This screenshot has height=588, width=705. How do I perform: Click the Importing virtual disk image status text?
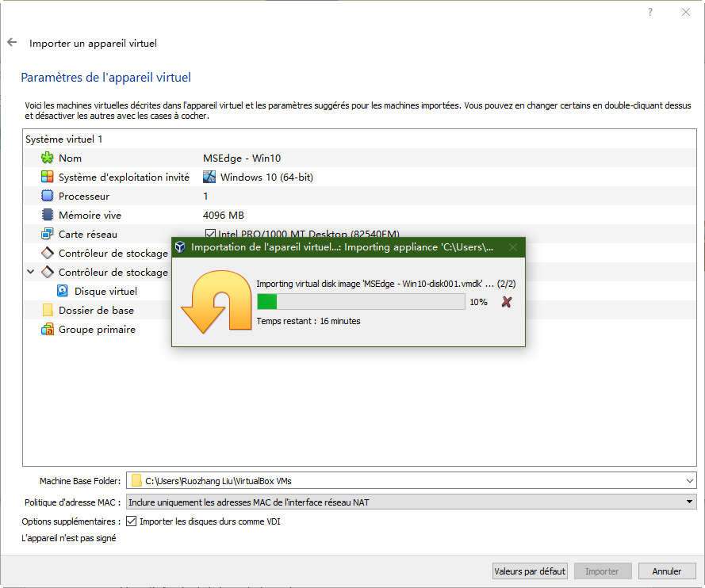(385, 284)
